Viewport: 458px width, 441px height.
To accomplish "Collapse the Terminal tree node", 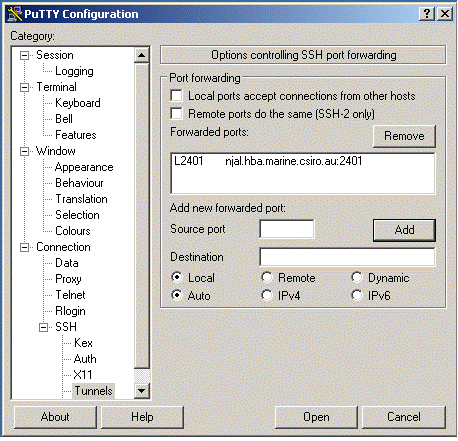I will pos(24,87).
